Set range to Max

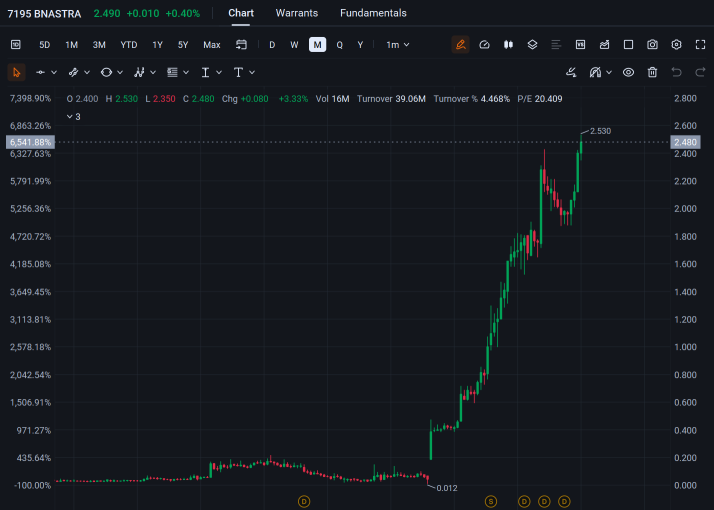click(x=212, y=45)
